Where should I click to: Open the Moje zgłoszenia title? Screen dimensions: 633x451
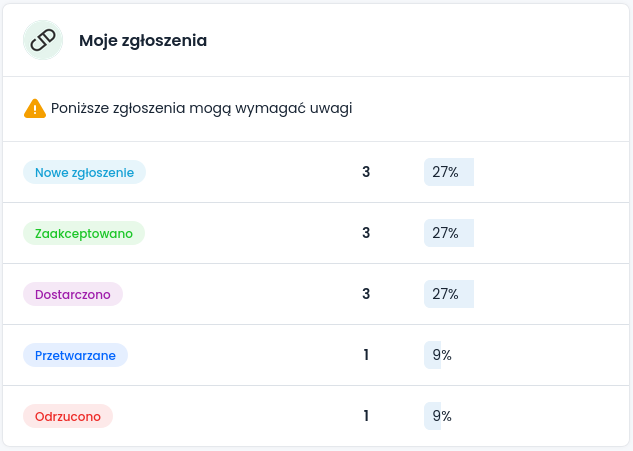[143, 41]
